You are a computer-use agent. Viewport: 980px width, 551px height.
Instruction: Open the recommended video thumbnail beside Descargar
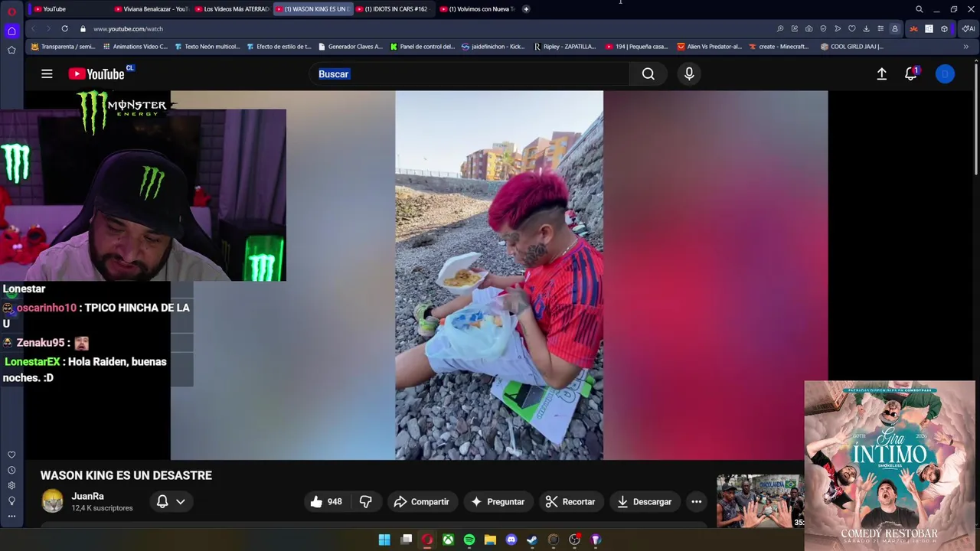point(760,501)
